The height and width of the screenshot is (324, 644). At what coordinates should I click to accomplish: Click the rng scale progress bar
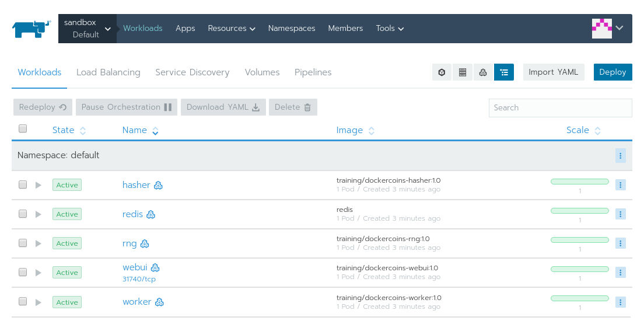click(x=579, y=240)
